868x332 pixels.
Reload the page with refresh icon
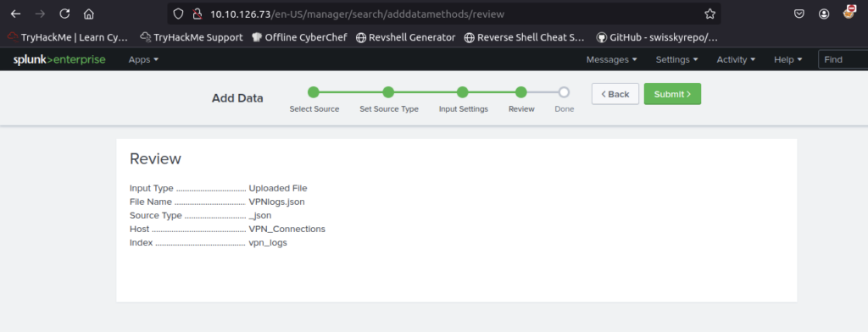coord(64,14)
